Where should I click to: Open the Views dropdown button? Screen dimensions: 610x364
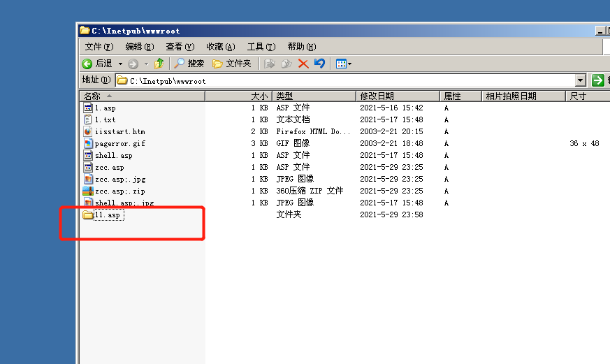click(344, 64)
